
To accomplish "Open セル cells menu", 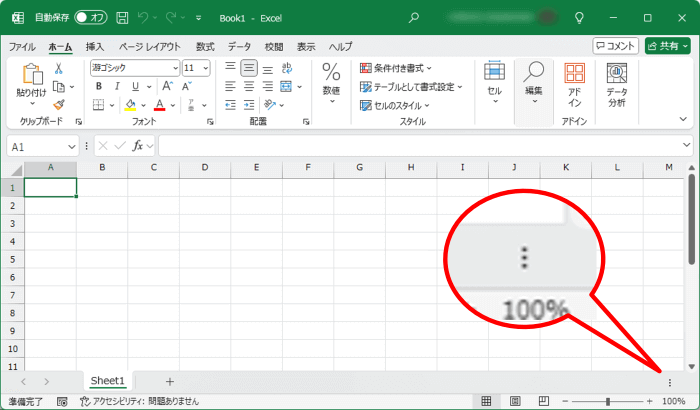I will [494, 83].
